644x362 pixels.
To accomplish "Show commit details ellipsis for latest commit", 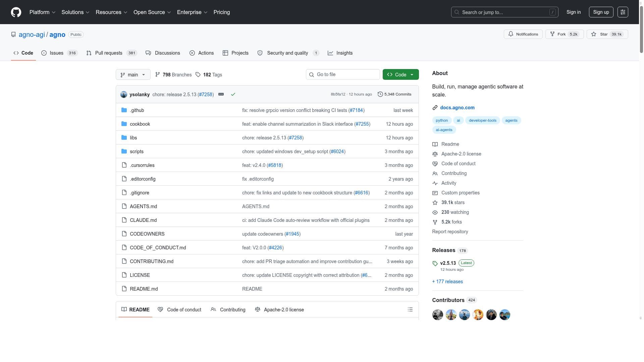I will click(x=221, y=95).
